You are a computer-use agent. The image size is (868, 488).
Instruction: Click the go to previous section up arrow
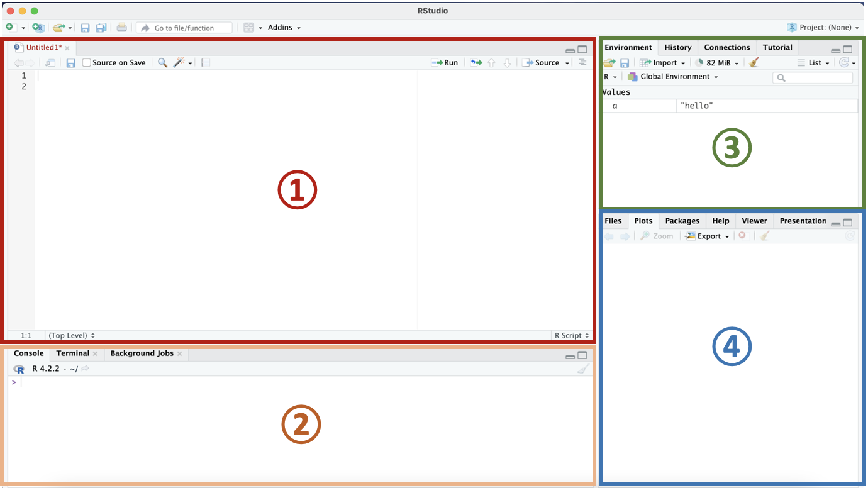pyautogui.click(x=492, y=63)
